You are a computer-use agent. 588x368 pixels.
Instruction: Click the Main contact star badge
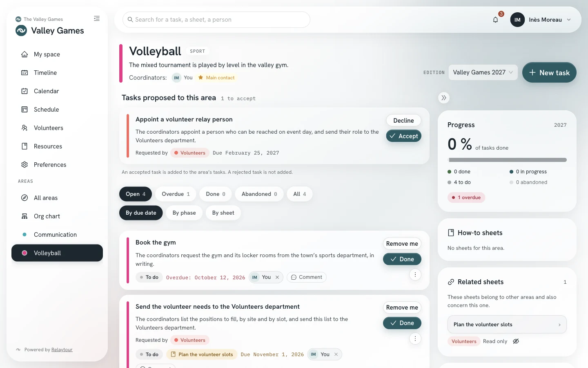click(216, 78)
